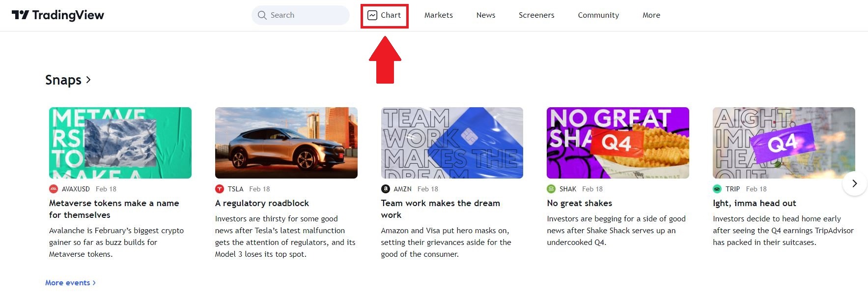Click the Tesla malfunction description text
The width and height of the screenshot is (868, 303).
(285, 237)
